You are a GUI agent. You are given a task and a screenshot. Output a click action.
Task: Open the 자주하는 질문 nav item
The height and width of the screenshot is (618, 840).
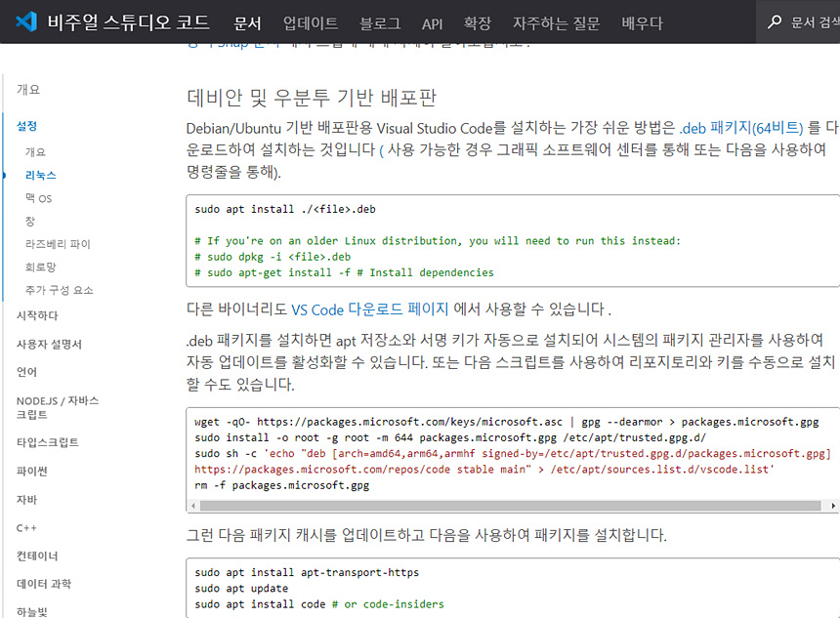pos(556,23)
